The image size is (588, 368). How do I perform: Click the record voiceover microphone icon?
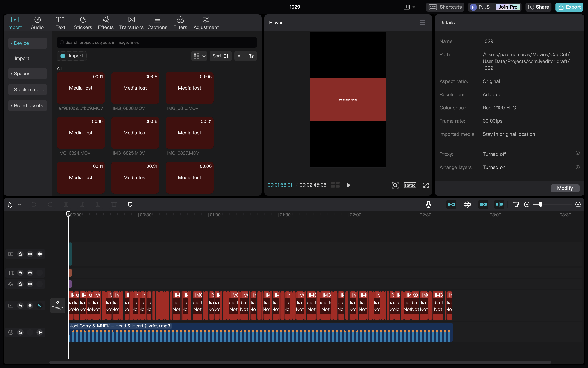point(428,204)
